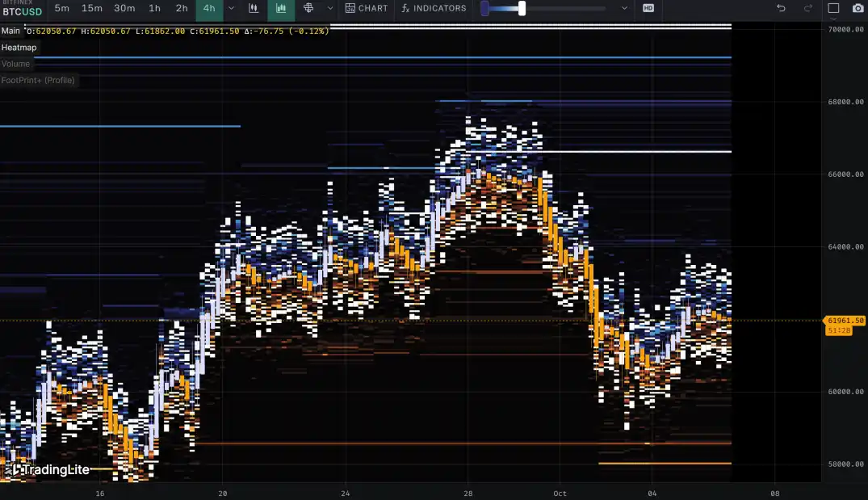Switch to the 5m timeframe
868x500 pixels.
pos(61,8)
